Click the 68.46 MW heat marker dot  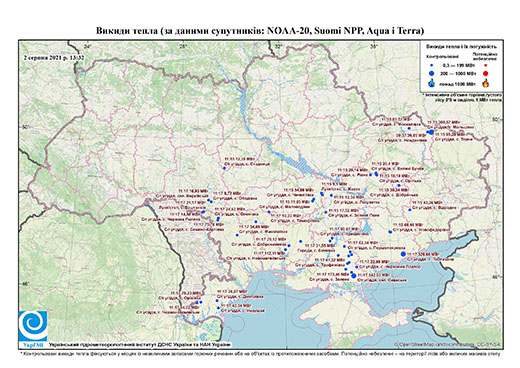click(390, 232)
